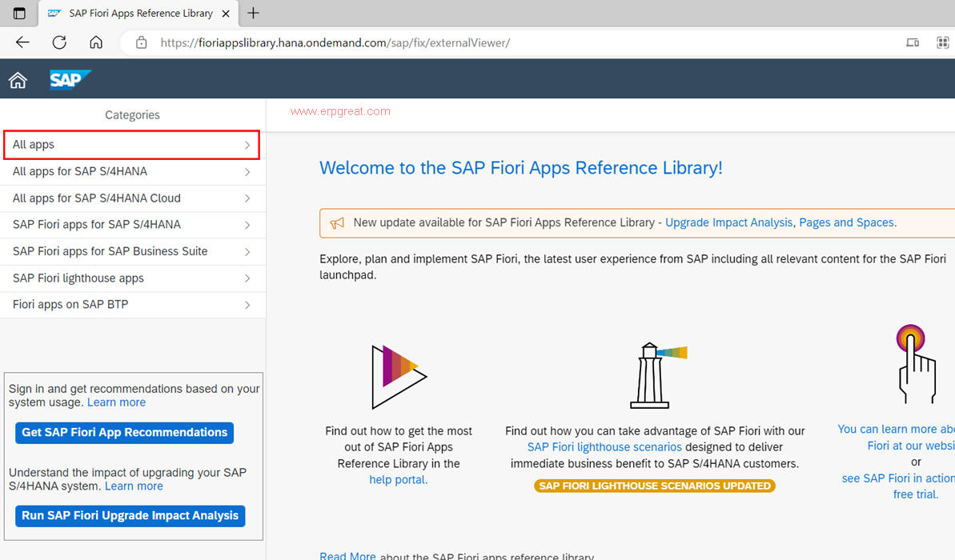
Task: Select the SAP Fiori Apps Reference Library tab
Action: [x=138, y=14]
